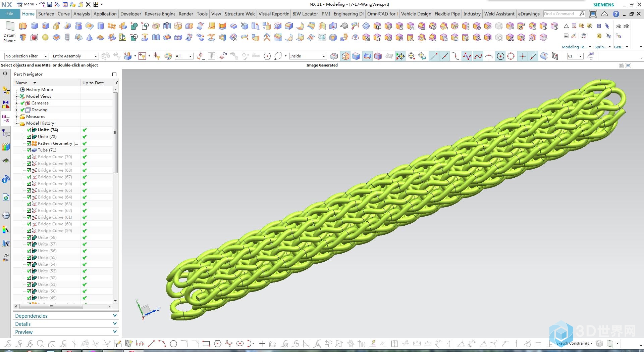Open the Reuse Library sidebar books icon
Image resolution: width=644 pixels, height=352 pixels.
6,147
